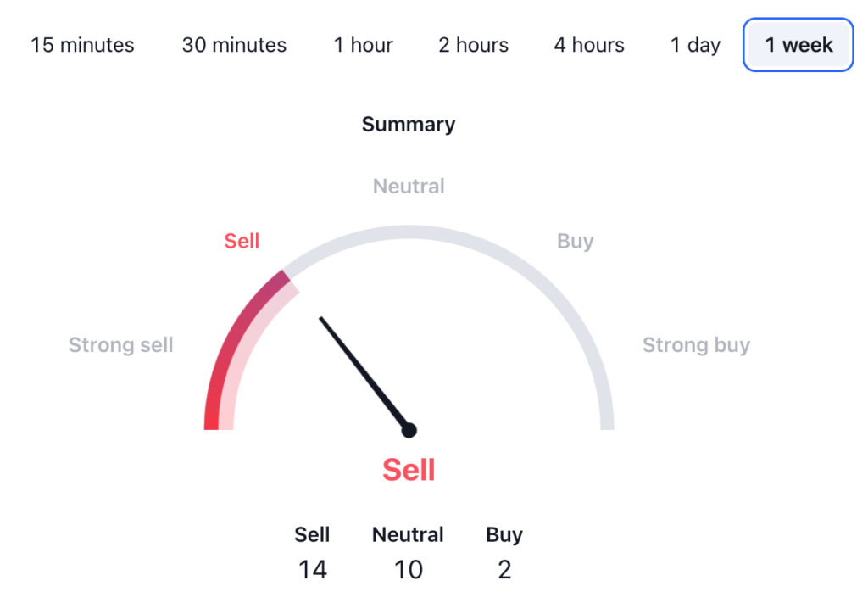Choose the 1 hour interval
The image size is (868, 603).
coord(363,45)
